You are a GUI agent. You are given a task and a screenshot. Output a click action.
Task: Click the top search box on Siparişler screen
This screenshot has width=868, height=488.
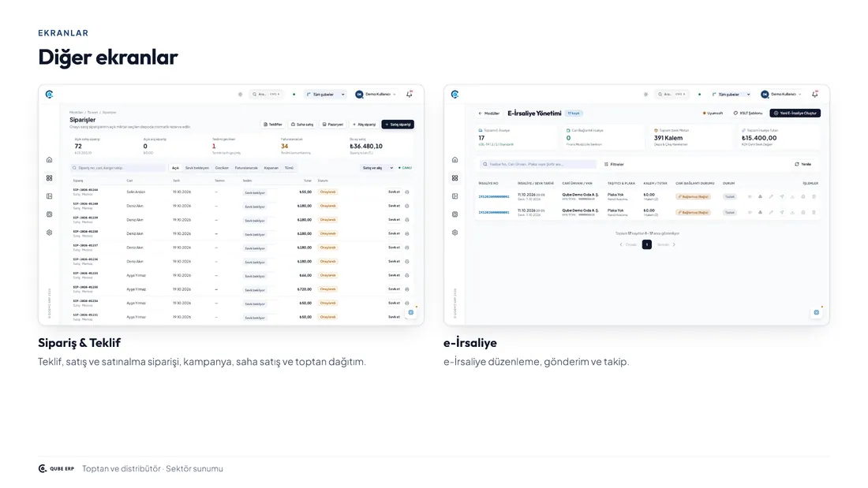click(266, 95)
